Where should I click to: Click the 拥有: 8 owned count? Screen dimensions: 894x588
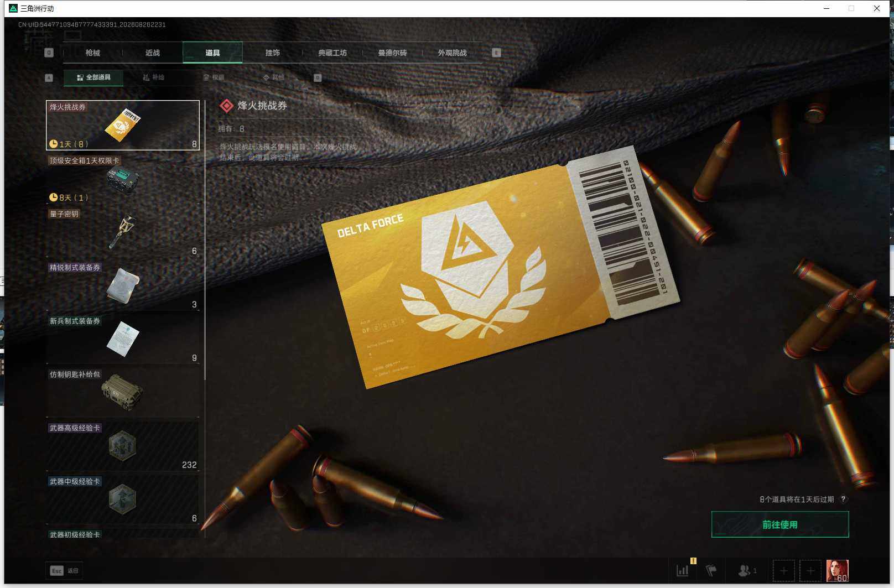pos(231,129)
